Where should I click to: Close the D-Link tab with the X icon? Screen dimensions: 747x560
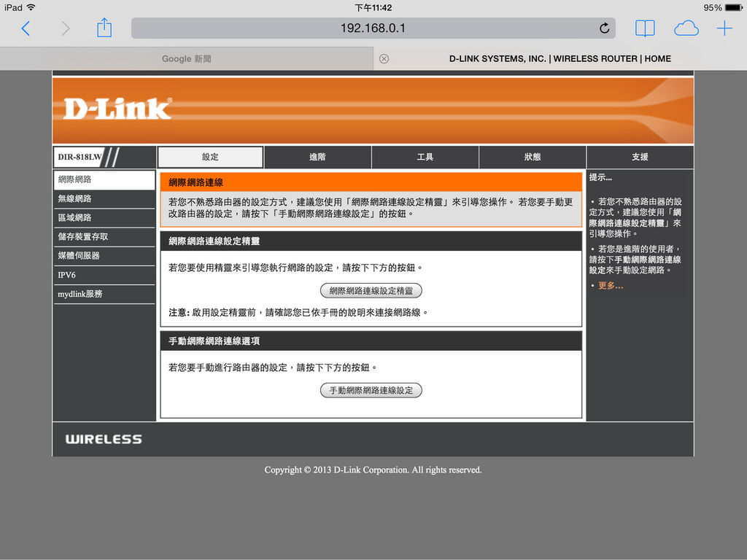click(x=384, y=58)
